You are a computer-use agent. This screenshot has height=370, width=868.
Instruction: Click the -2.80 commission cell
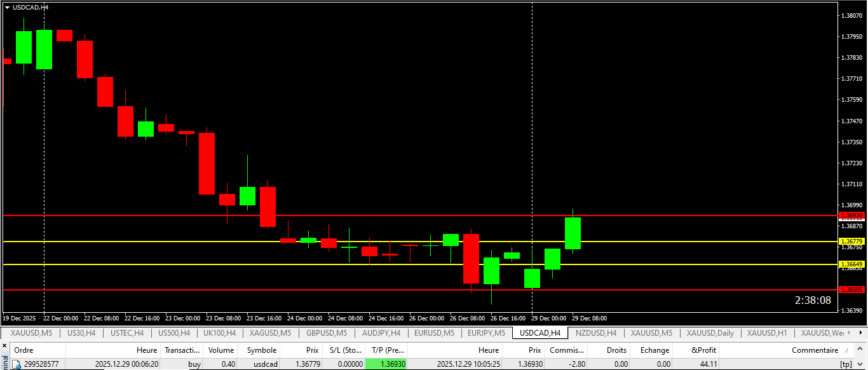[577, 364]
